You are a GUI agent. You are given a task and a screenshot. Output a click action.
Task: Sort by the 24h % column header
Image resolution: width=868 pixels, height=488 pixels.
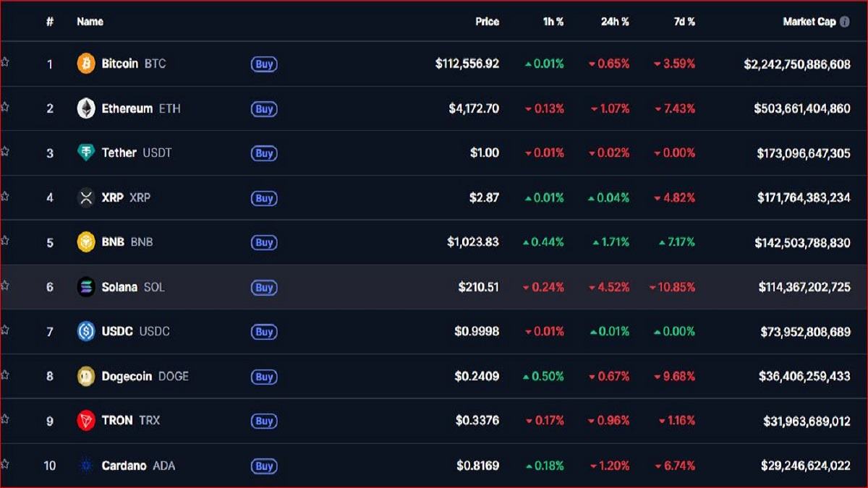click(x=614, y=22)
